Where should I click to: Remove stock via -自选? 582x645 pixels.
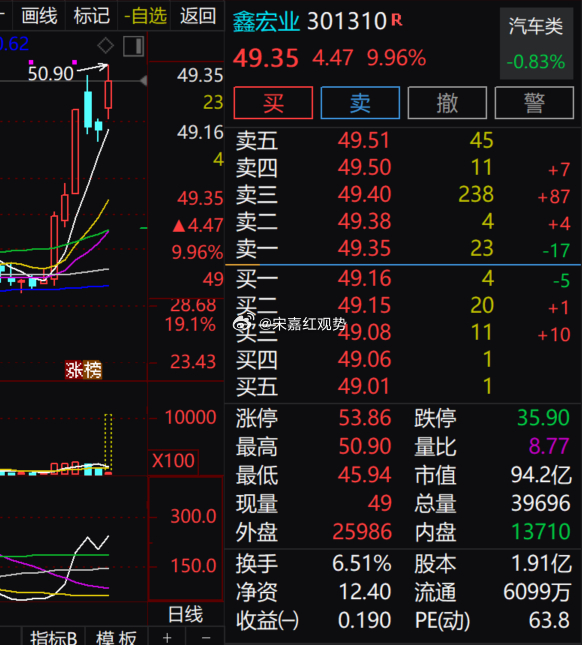pos(145,16)
